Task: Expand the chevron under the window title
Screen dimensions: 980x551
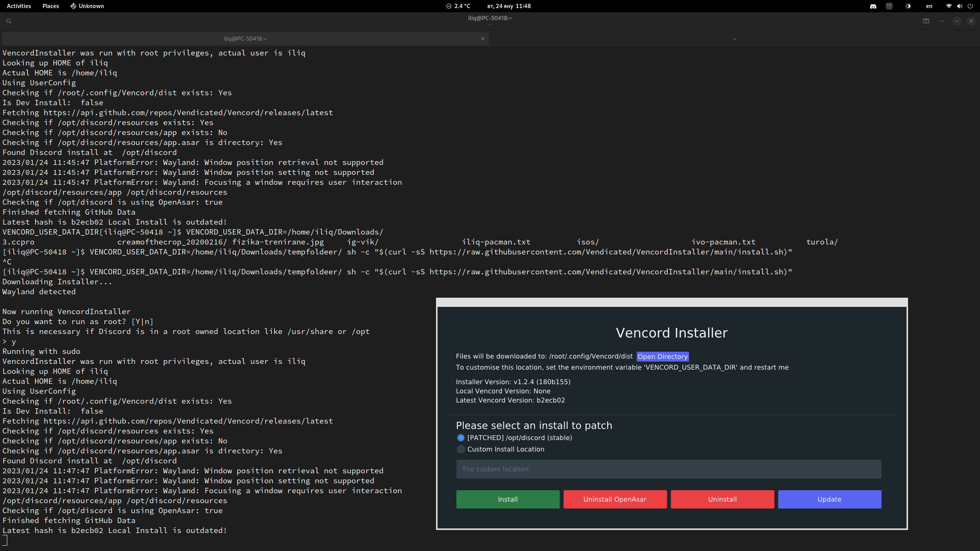Action: [490, 25]
